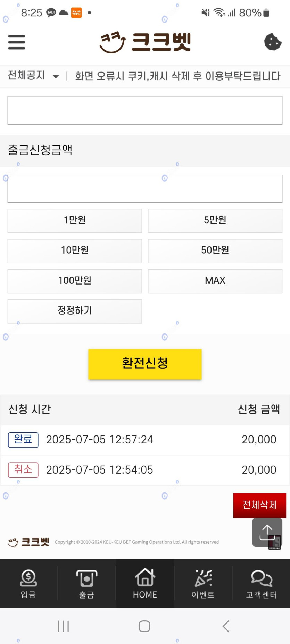Open the hamburger menu
The width and height of the screenshot is (290, 644).
[x=17, y=42]
